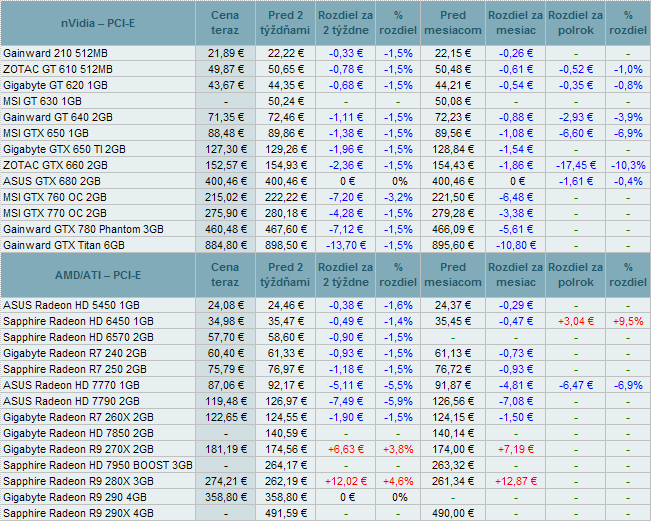
Task: Click the red +3,8% percentage
Action: pyautogui.click(x=398, y=449)
